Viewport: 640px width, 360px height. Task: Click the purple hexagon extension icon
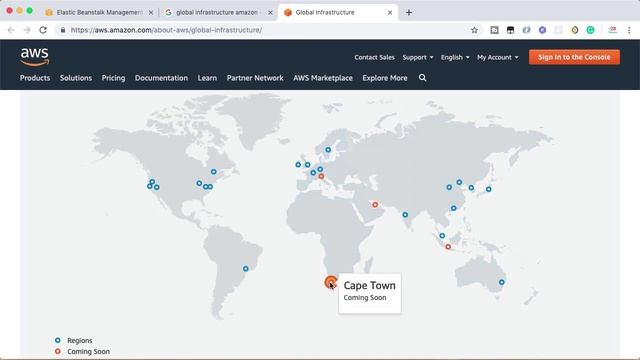[542, 30]
